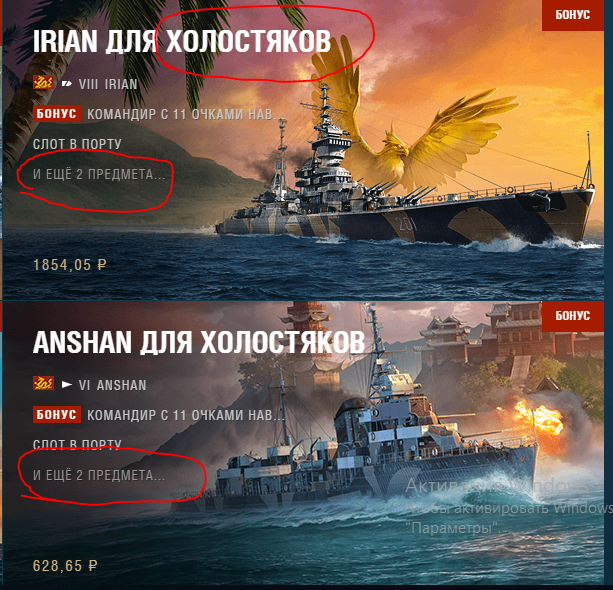Expand "И ещё 2 предмета..." in the Irian bundle
The height and width of the screenshot is (590, 613).
tap(99, 174)
